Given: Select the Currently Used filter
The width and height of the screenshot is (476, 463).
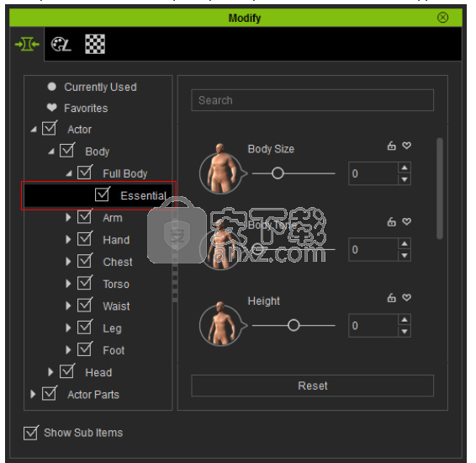Looking at the screenshot, I should pyautogui.click(x=100, y=88).
